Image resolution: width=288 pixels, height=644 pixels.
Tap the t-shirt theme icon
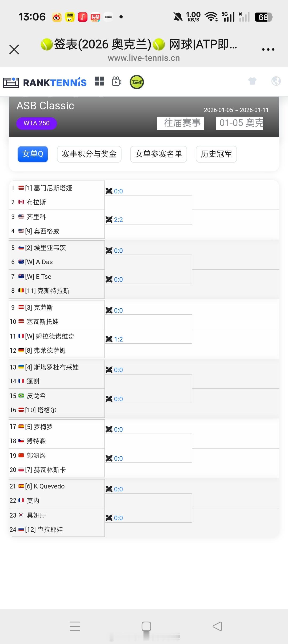(252, 81)
